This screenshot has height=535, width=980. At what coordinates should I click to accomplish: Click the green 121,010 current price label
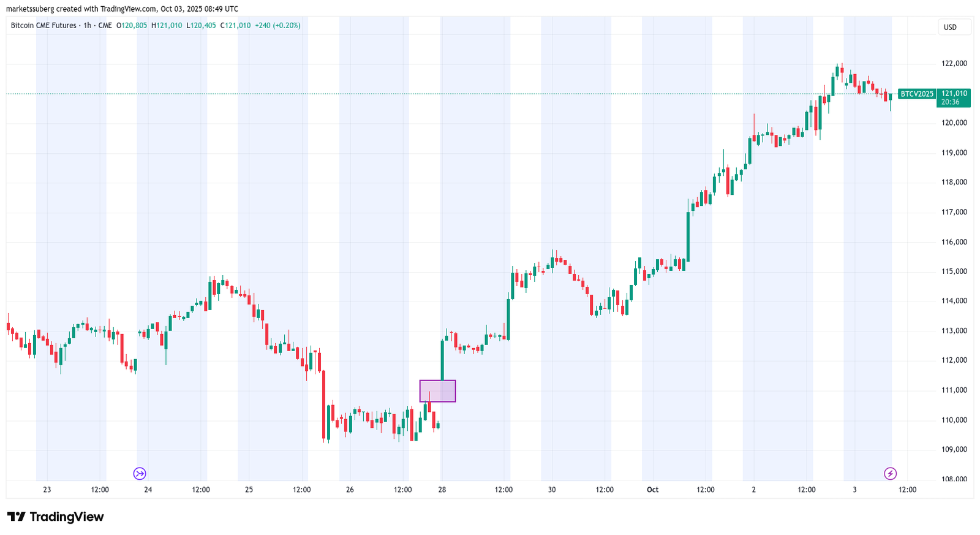coord(954,94)
